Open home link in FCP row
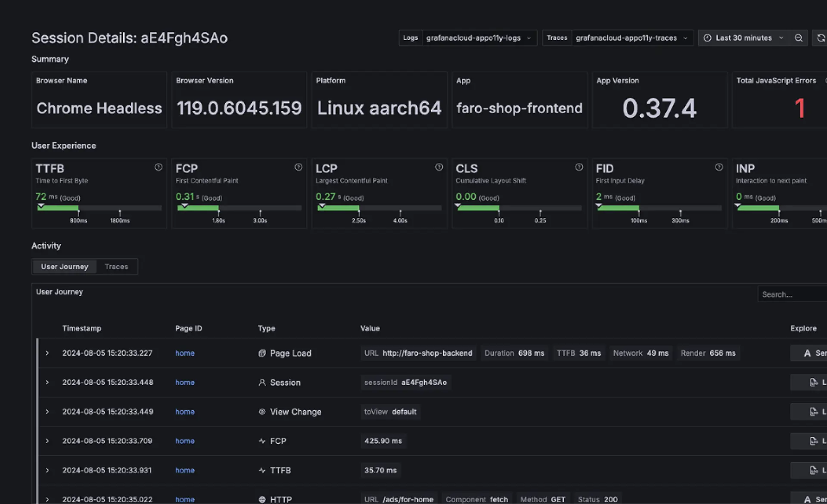 [185, 441]
